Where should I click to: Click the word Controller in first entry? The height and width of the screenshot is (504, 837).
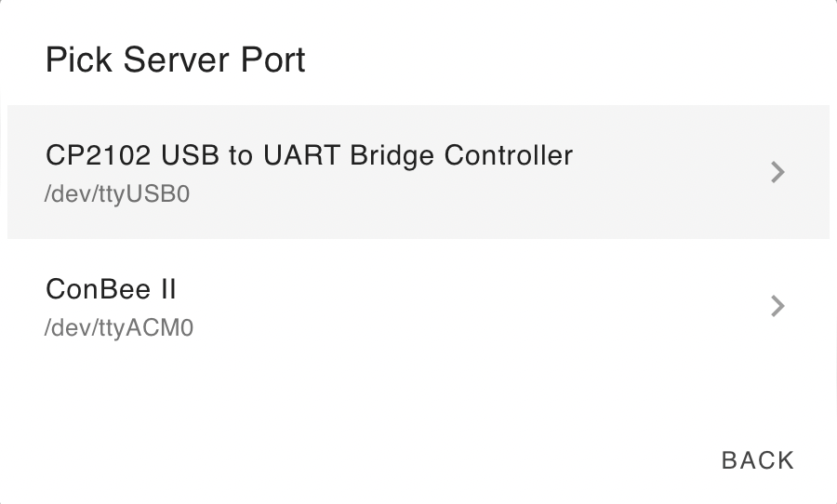[x=508, y=155]
